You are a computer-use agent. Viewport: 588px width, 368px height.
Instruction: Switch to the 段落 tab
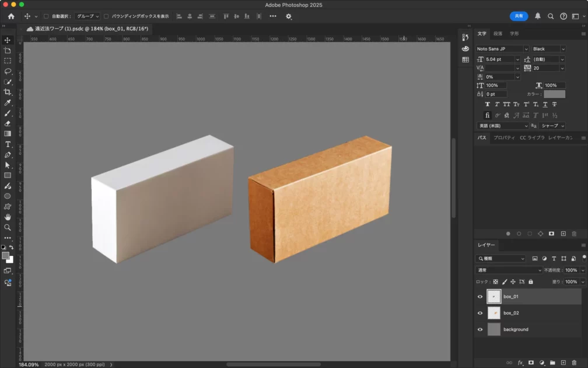tap(498, 34)
